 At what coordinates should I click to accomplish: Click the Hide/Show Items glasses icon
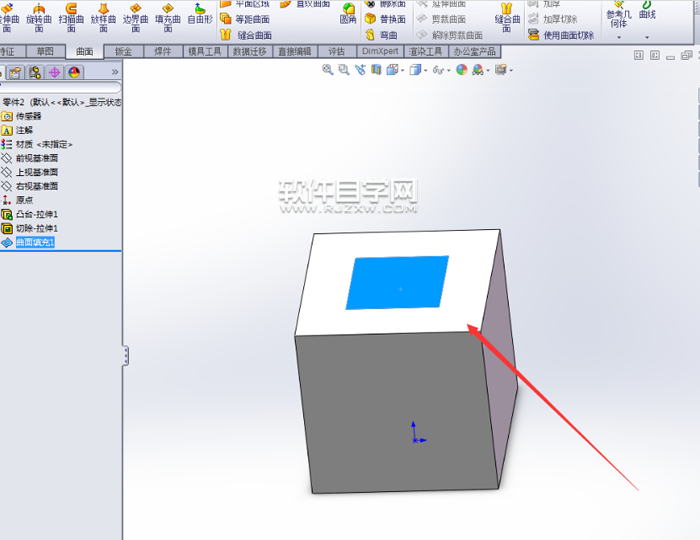(x=438, y=70)
